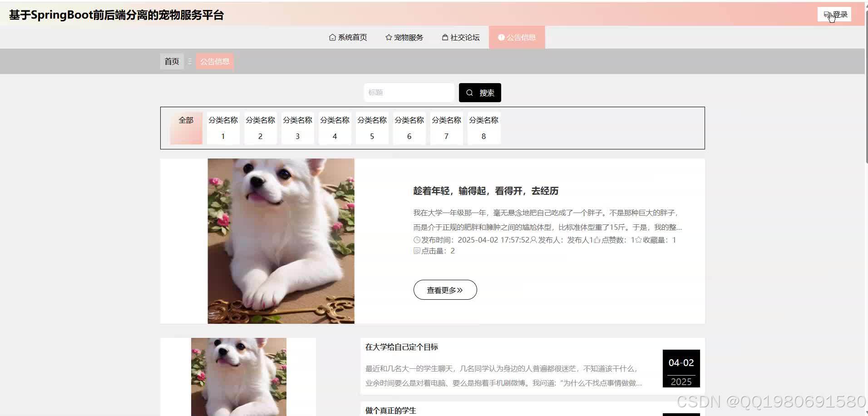Click the clock icon beside 发布时间

coord(417,240)
